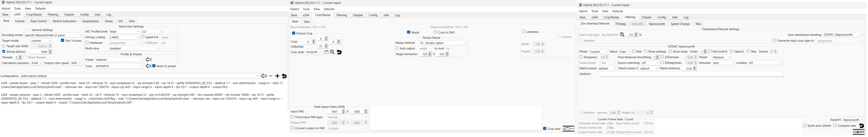Click Hybrid title icon in Filtering window
Screen dimensions: 868x137
(581, 5)
